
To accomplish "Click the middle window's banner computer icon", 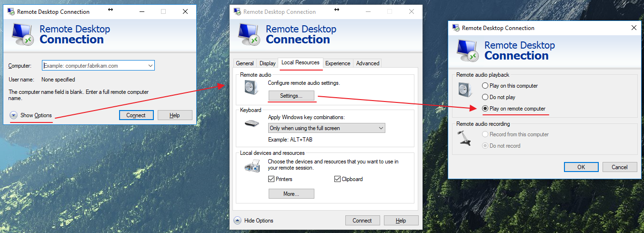I will 248,35.
